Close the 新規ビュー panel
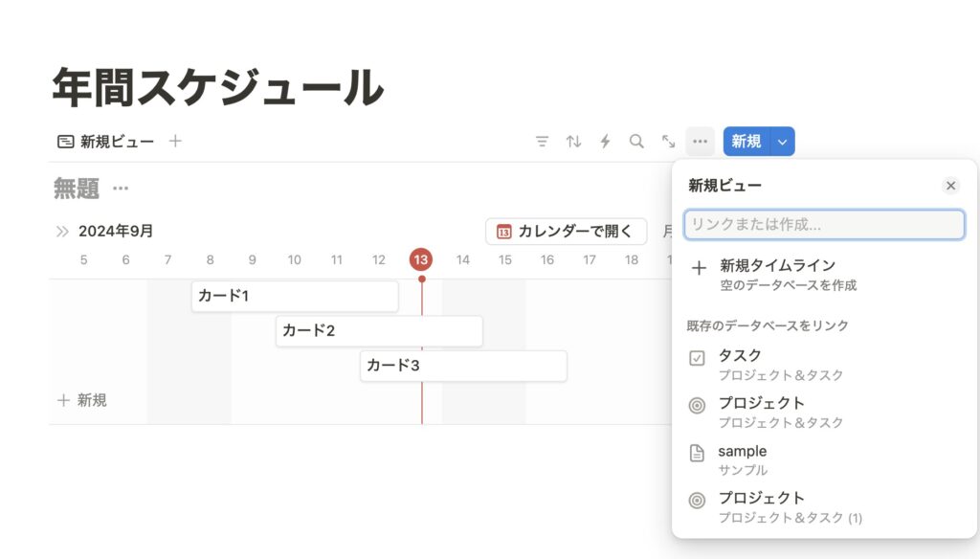 pos(950,186)
